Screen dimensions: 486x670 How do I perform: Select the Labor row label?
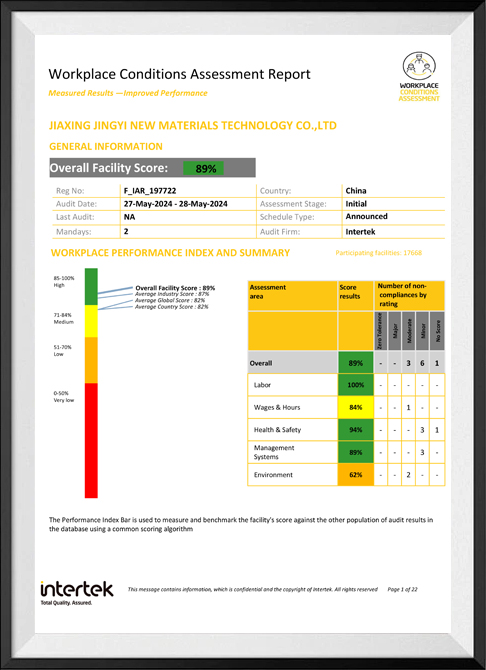tap(262, 385)
